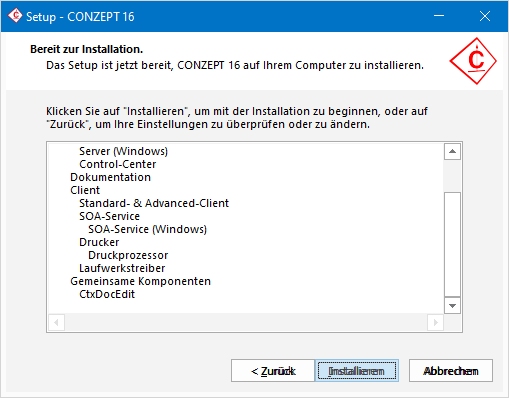509x398 pixels.
Task: Click the CONZEPT 16 title bar icon
Action: click(x=15, y=16)
